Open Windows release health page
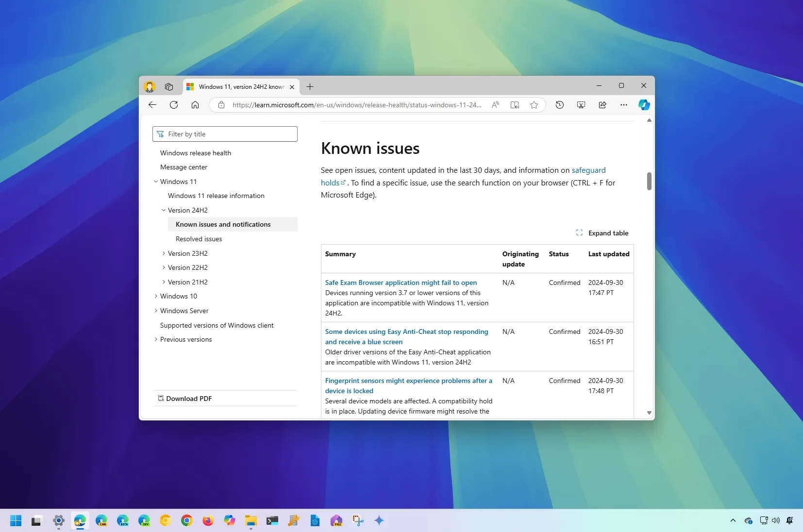This screenshot has height=532, width=803. (196, 153)
